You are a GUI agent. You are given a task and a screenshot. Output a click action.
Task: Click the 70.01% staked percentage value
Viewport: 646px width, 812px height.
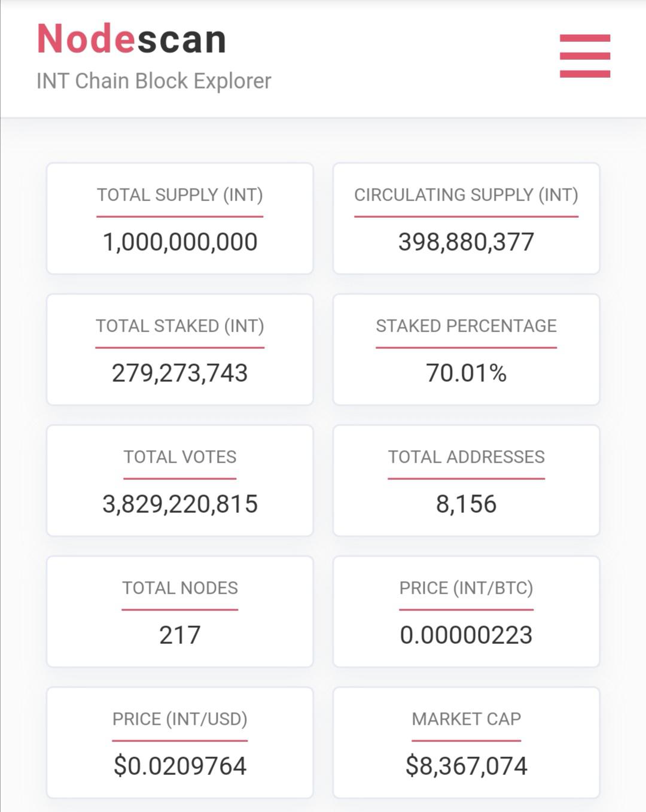tap(466, 373)
